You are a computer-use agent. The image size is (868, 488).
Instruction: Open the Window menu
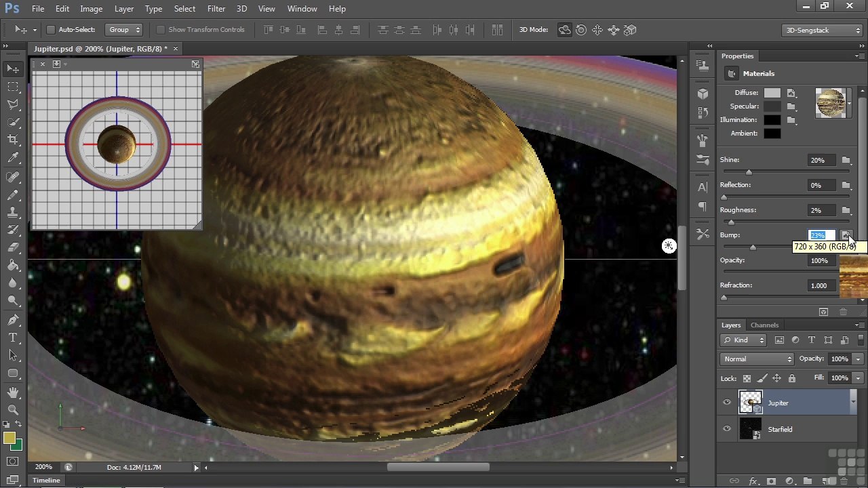coord(302,9)
